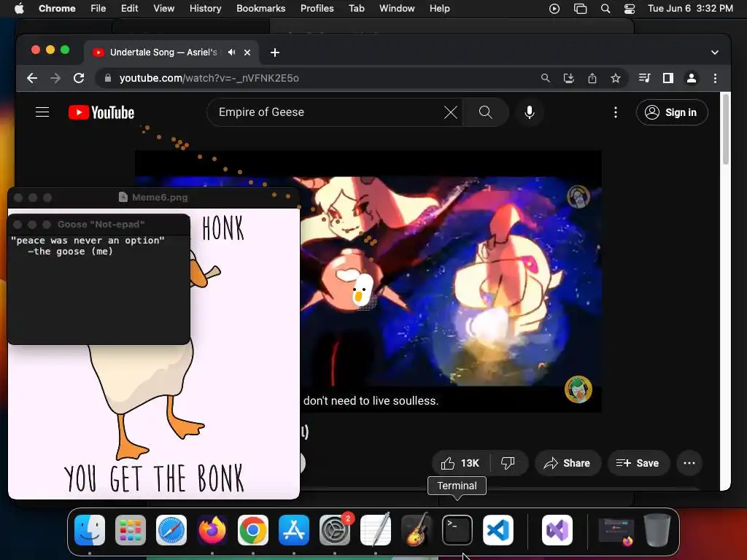747x560 pixels.
Task: Go back in Chrome
Action: click(x=32, y=78)
